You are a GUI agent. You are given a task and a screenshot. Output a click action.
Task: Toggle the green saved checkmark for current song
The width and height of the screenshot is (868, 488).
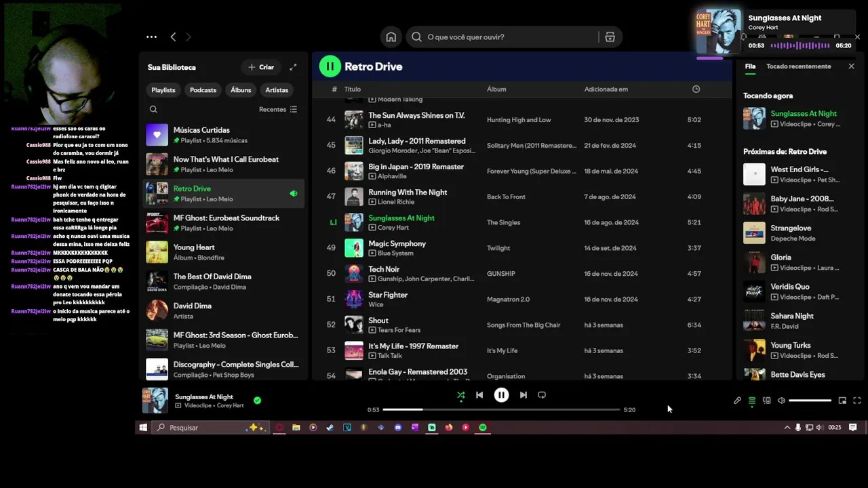tap(257, 401)
